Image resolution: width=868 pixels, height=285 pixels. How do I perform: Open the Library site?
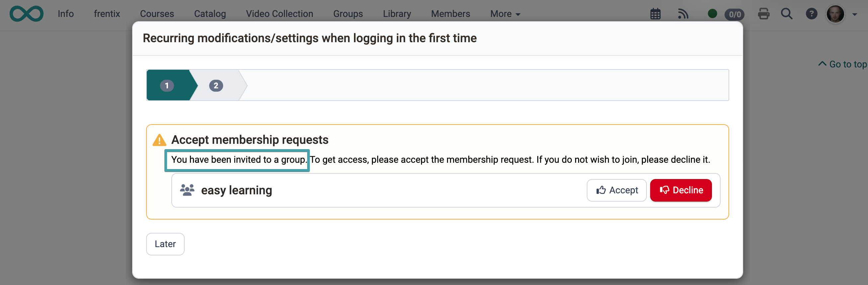[397, 14]
